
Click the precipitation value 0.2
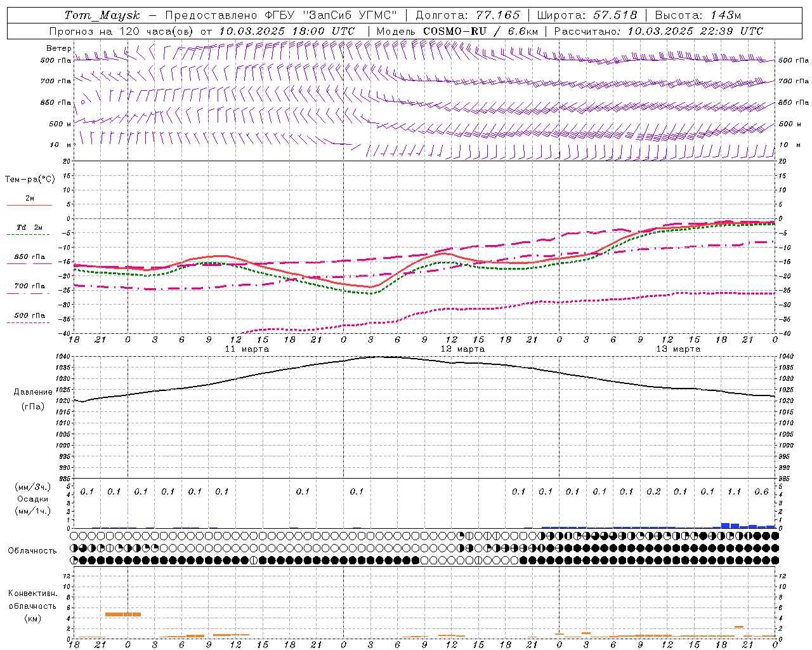click(x=653, y=491)
